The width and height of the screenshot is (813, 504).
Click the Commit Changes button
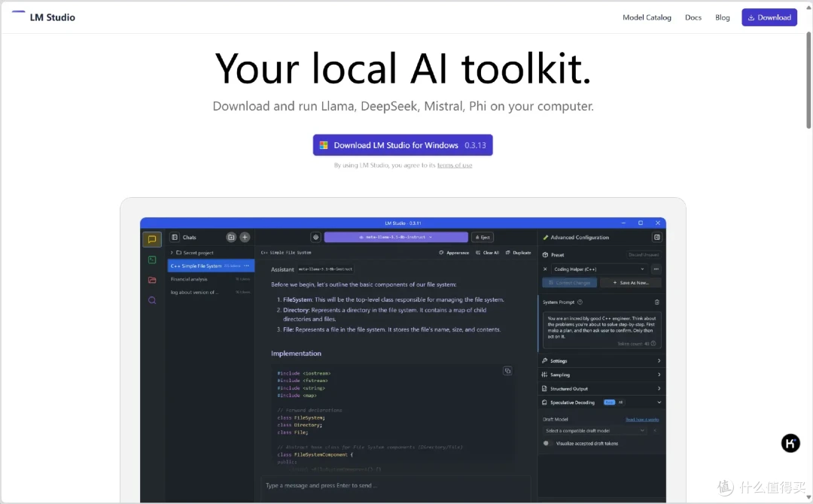tap(569, 283)
